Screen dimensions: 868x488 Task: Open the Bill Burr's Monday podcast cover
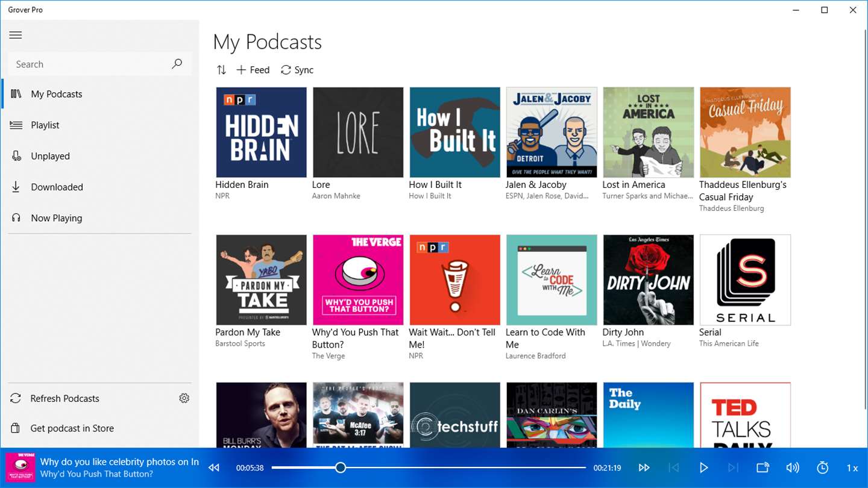pyautogui.click(x=261, y=415)
